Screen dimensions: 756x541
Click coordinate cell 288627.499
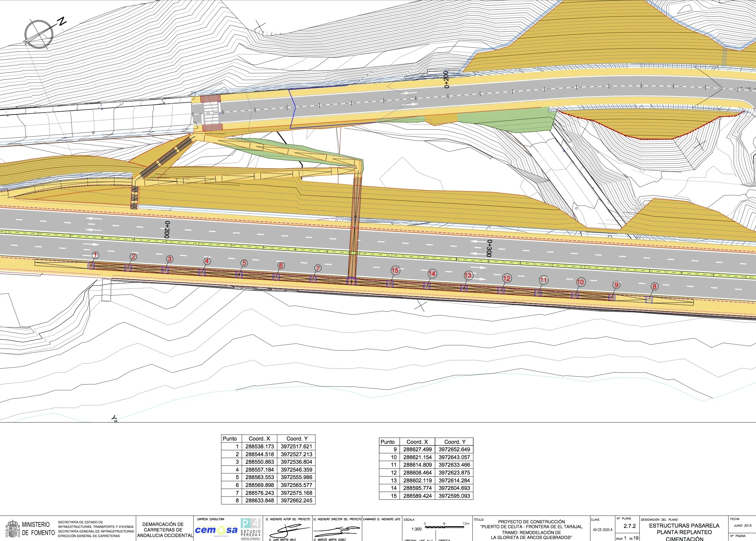click(417, 449)
